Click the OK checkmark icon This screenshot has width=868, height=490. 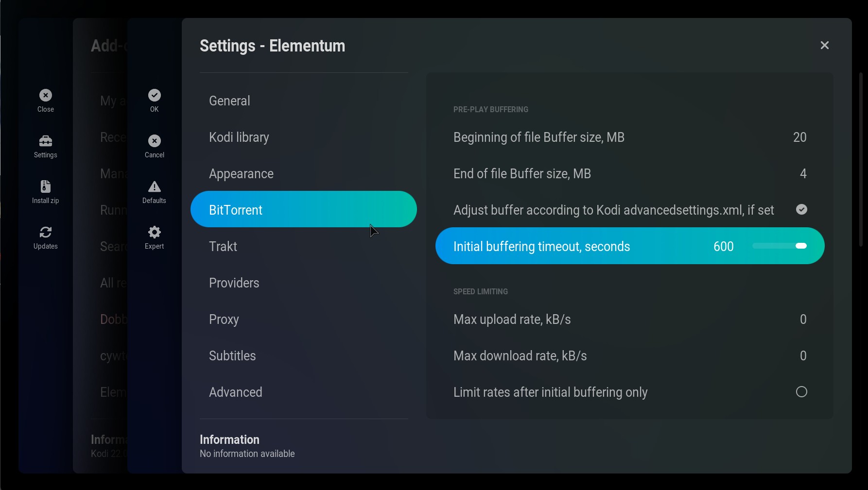pyautogui.click(x=155, y=95)
